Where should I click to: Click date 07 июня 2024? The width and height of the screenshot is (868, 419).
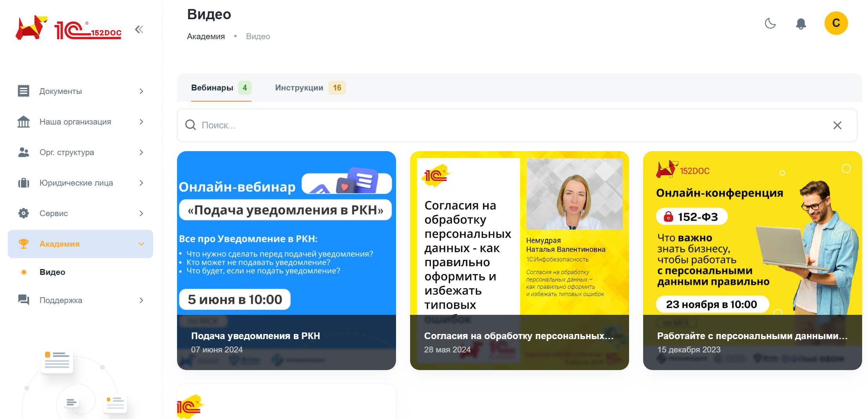[217, 350]
